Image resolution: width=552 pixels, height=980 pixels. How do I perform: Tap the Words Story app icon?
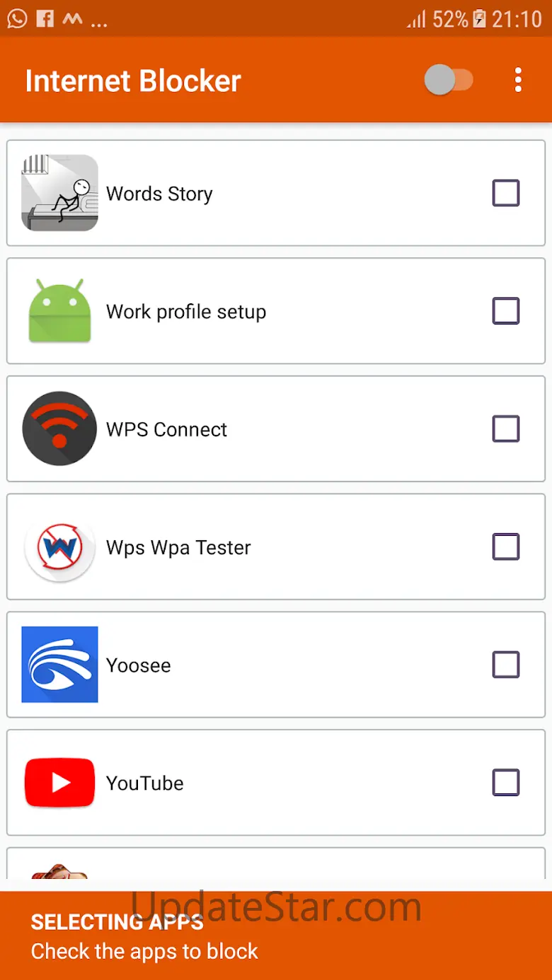pos(59,193)
